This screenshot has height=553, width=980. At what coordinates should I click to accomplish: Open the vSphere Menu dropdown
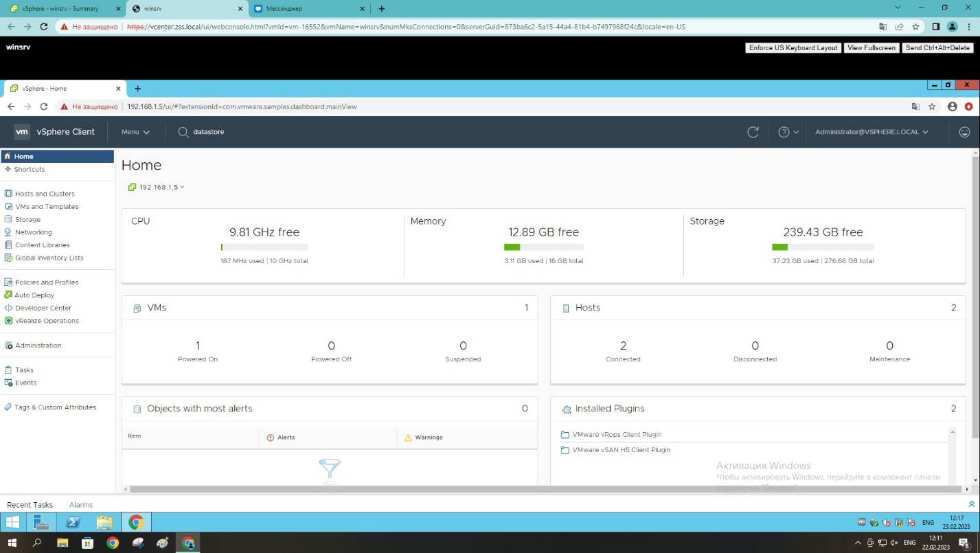135,132
